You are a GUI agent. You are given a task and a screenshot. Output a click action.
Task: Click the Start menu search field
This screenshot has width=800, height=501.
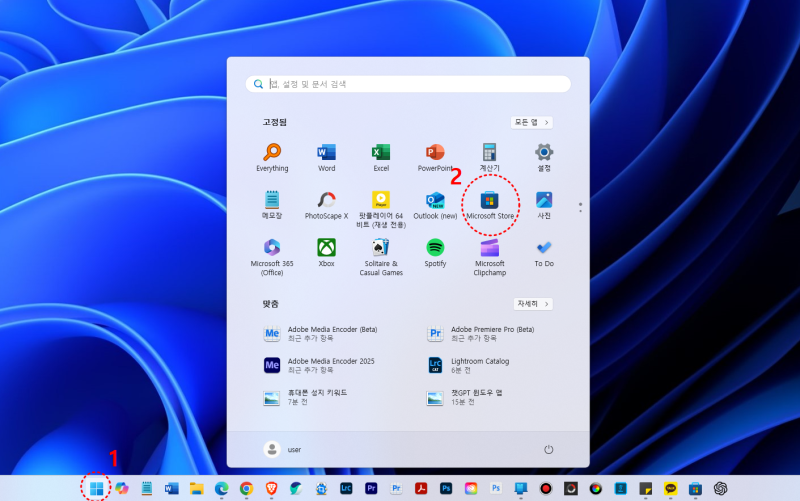point(408,84)
